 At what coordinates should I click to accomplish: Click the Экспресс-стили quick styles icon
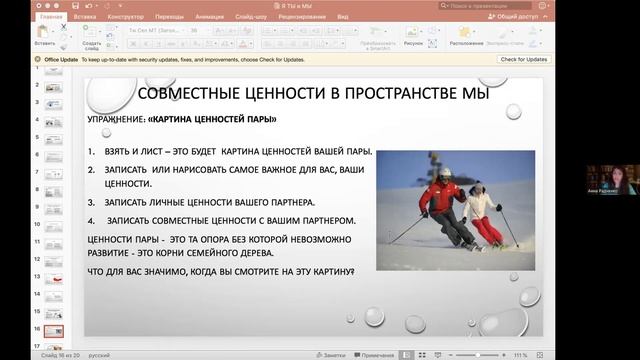503,32
